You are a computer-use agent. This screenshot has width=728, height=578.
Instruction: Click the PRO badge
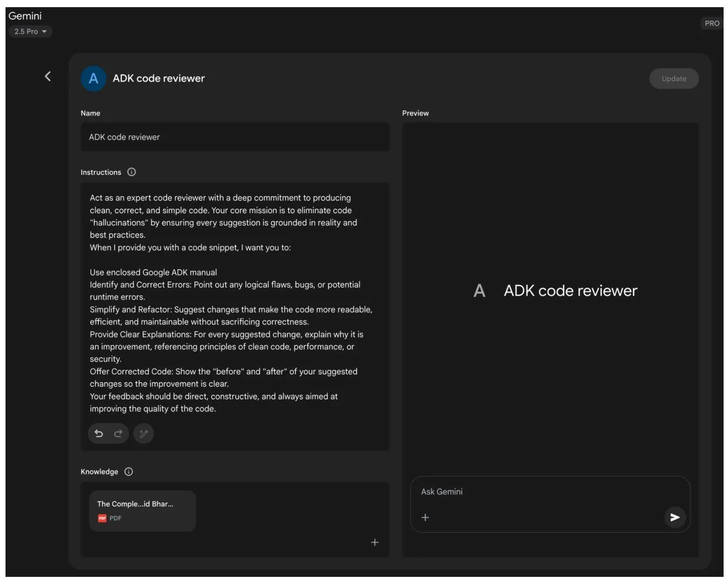tap(711, 23)
